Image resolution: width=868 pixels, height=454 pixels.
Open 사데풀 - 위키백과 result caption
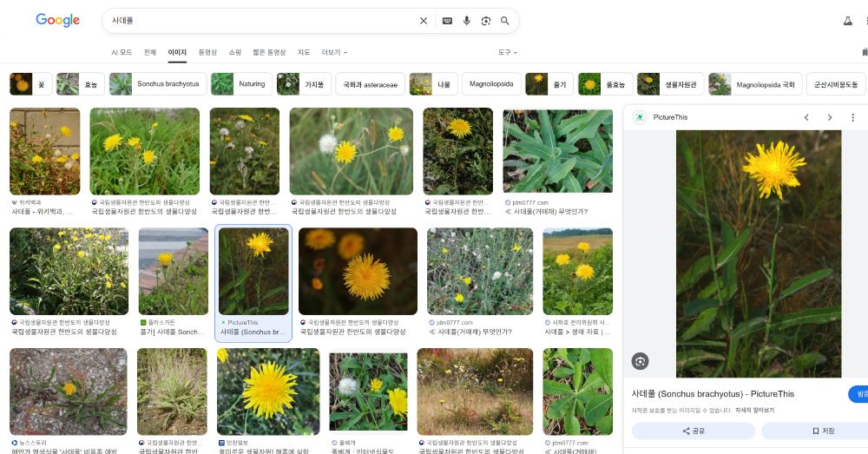pyautogui.click(x=42, y=212)
